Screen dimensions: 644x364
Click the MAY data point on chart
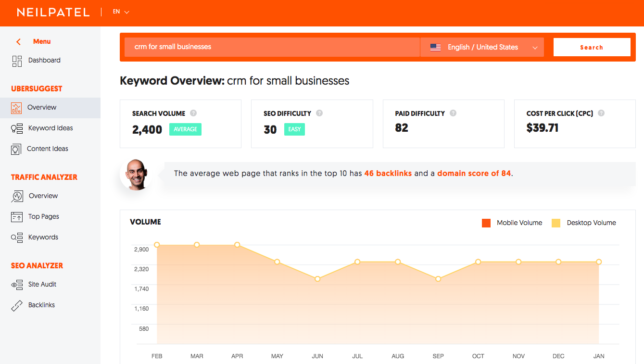click(277, 262)
